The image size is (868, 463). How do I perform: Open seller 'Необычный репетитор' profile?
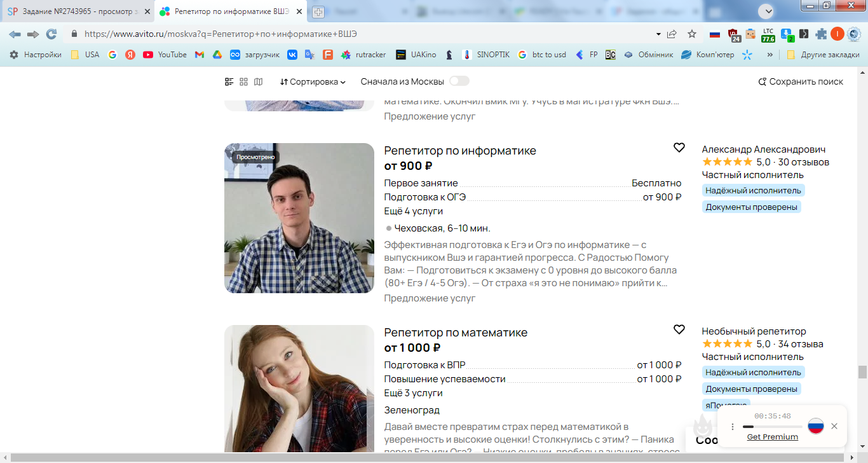click(x=754, y=331)
